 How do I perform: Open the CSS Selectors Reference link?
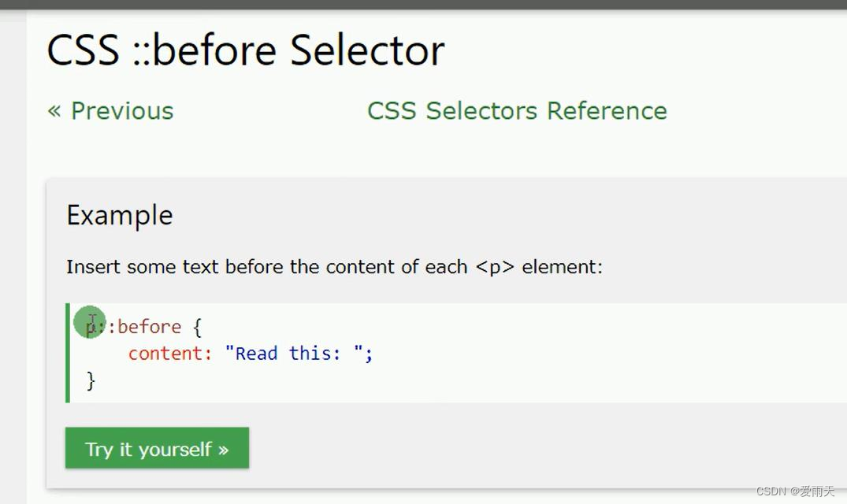pyautogui.click(x=517, y=111)
